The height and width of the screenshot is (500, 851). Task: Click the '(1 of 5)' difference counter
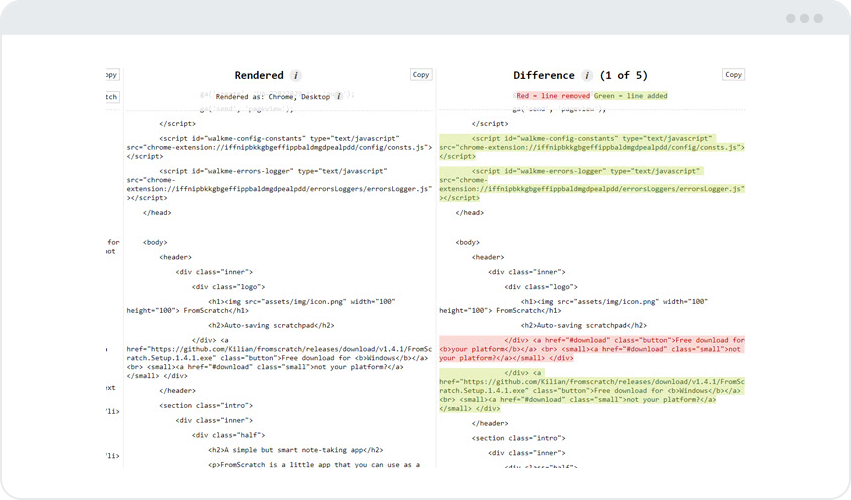pos(624,75)
